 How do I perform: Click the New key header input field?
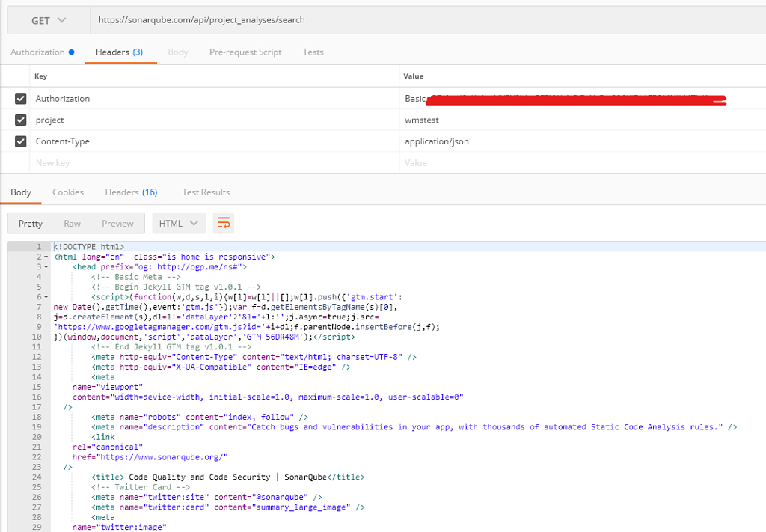click(x=150, y=162)
